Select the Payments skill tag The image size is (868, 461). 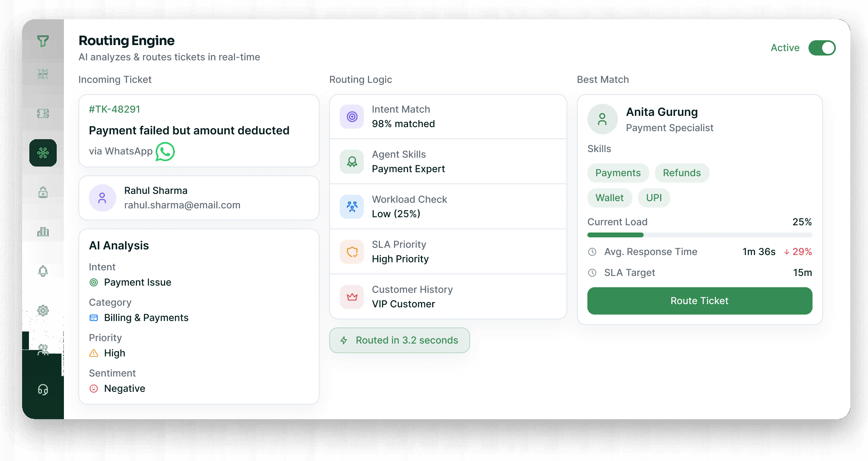[x=618, y=173]
